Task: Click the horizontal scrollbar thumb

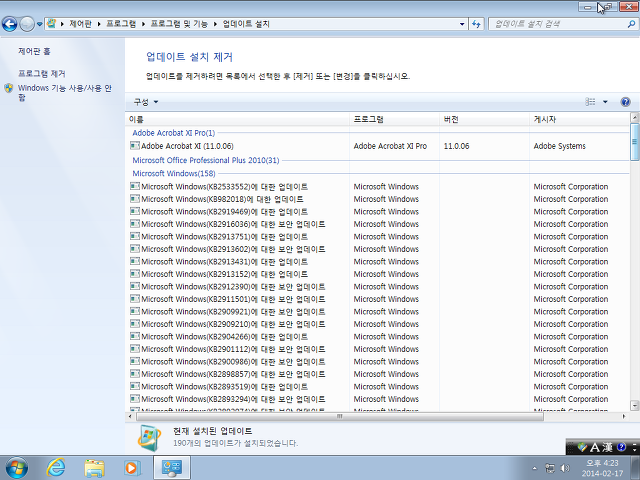Action: coord(339,416)
